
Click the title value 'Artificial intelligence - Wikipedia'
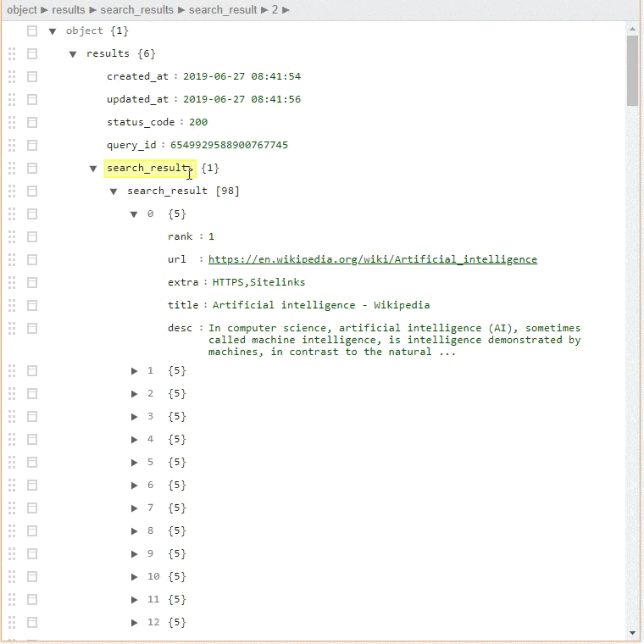tap(320, 305)
